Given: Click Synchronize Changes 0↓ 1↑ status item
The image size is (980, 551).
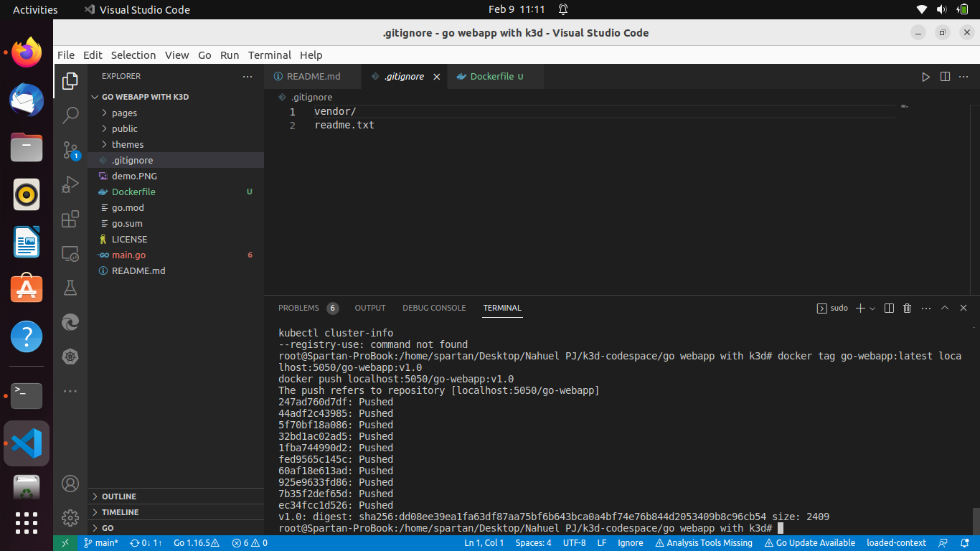Looking at the screenshot, I should tap(146, 543).
